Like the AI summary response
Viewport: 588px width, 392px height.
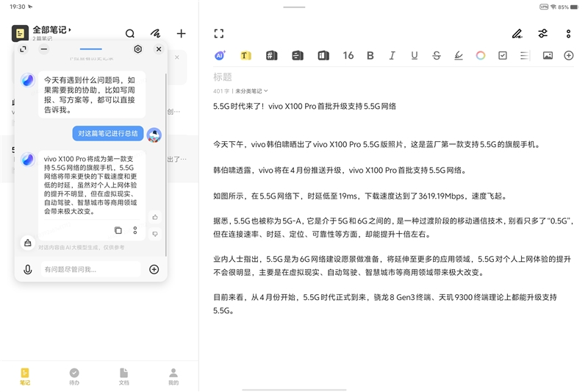(x=155, y=217)
